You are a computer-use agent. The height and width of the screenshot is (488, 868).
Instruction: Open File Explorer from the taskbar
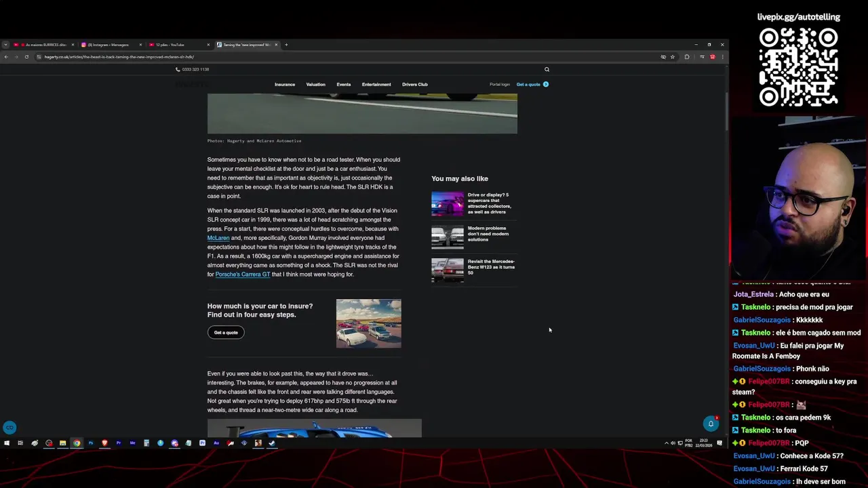click(x=62, y=443)
